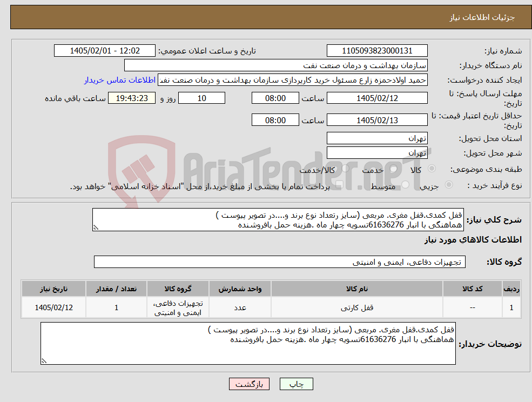Click the request creator field
The width and height of the screenshot is (532, 402).
tap(292, 80)
